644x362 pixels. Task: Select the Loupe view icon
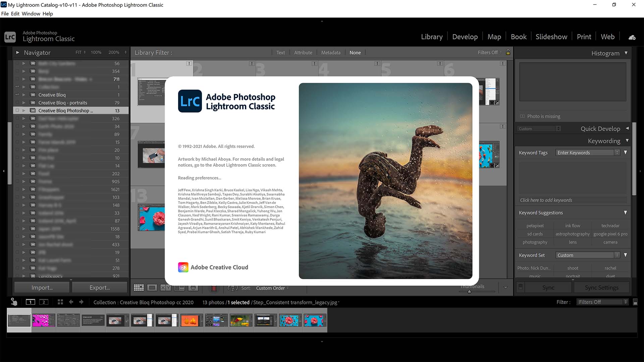click(x=152, y=288)
